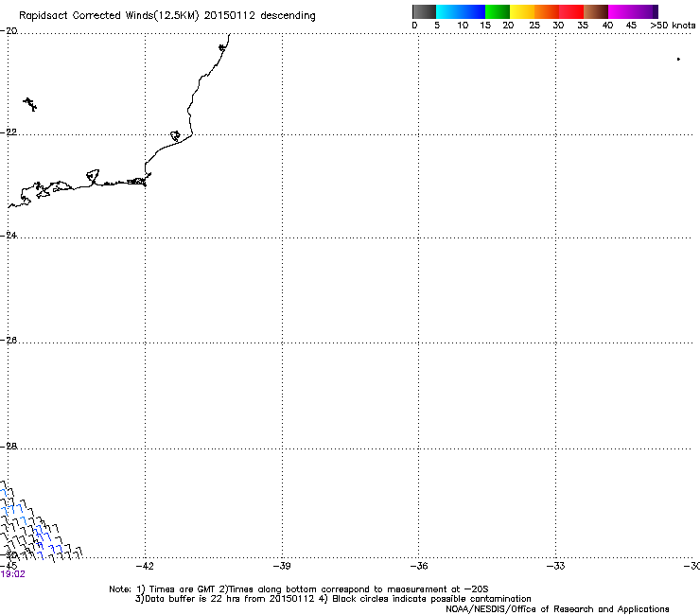Click the gray 0-5 knots color band
The height and width of the screenshot is (615, 700).
424,11
